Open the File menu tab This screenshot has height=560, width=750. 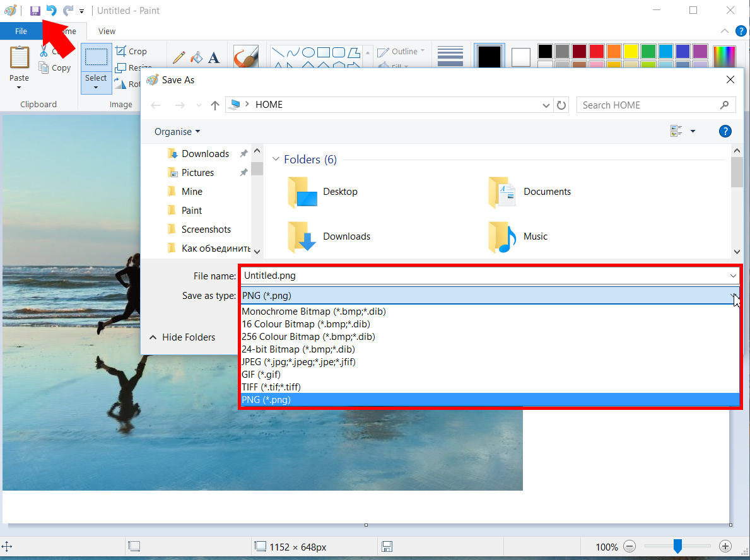21,31
